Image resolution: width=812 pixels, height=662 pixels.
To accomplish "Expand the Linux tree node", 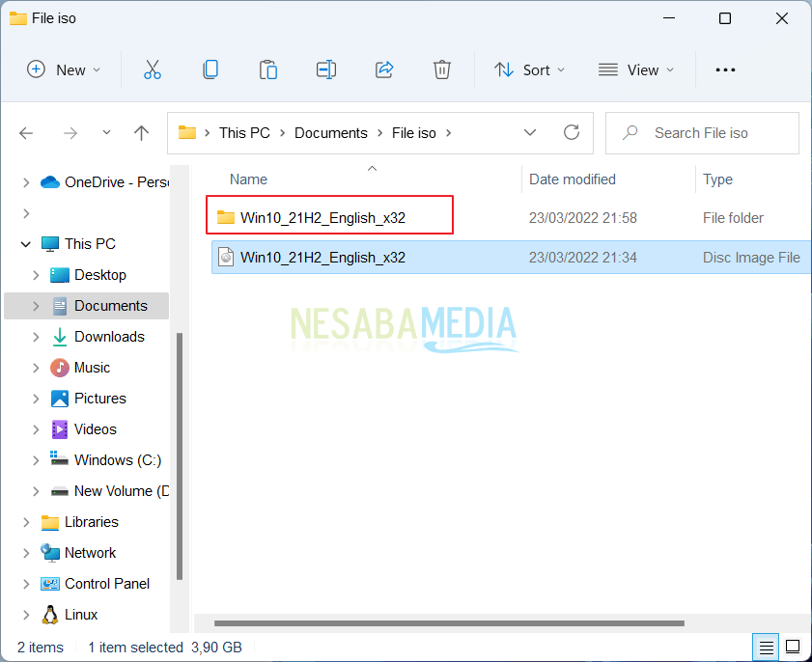I will [26, 615].
